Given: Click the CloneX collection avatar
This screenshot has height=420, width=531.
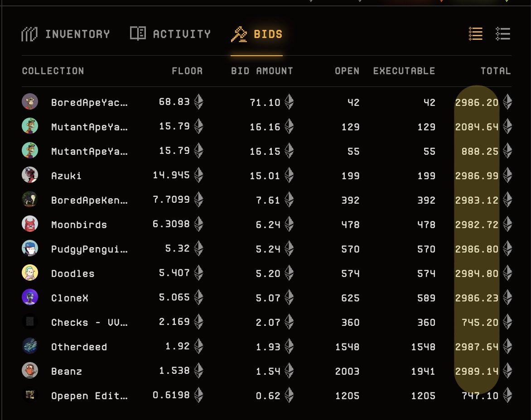Looking at the screenshot, I should [30, 297].
